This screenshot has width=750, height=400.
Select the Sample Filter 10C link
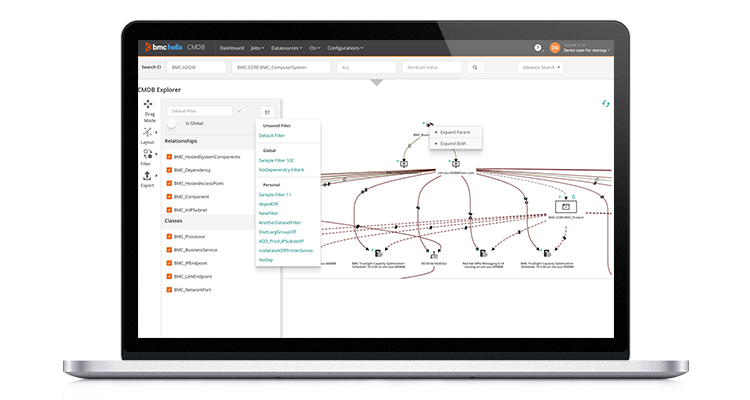[276, 160]
